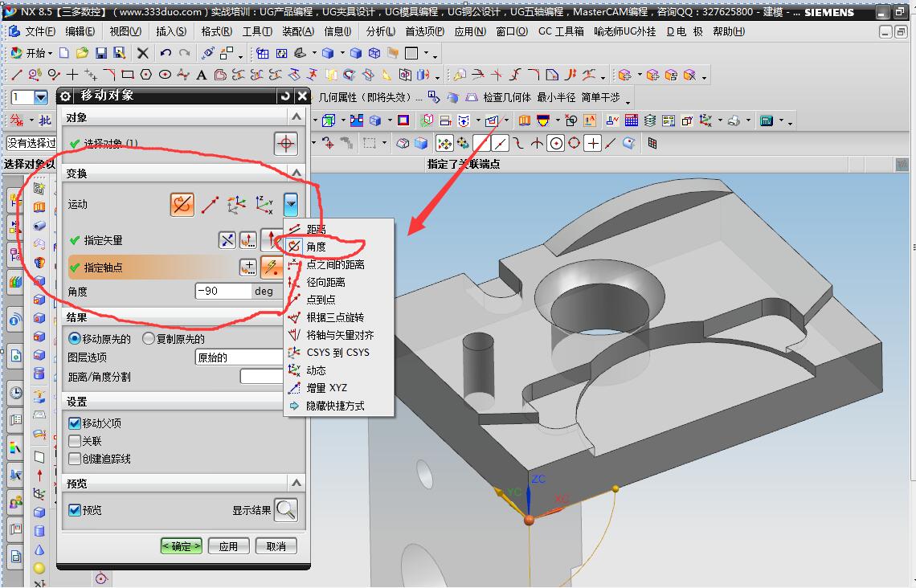Click the layer stack icon in toolbar
916x588 pixels.
click(x=649, y=120)
